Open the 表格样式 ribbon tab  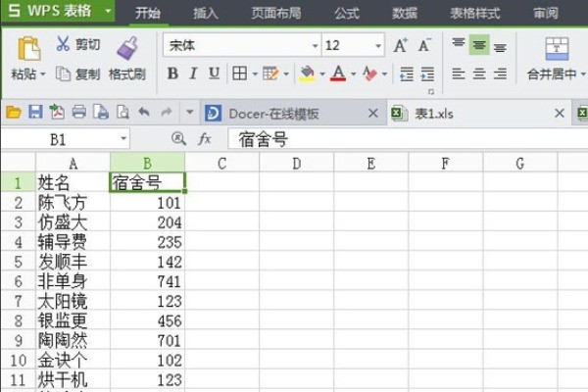(x=475, y=13)
